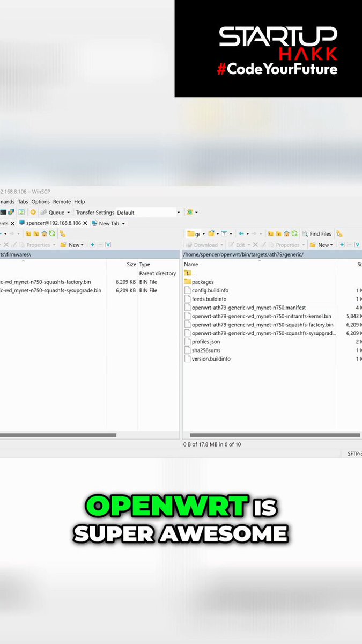362x644 pixels.
Task: Expand the Queue dropdown arrow
Action: tap(68, 213)
